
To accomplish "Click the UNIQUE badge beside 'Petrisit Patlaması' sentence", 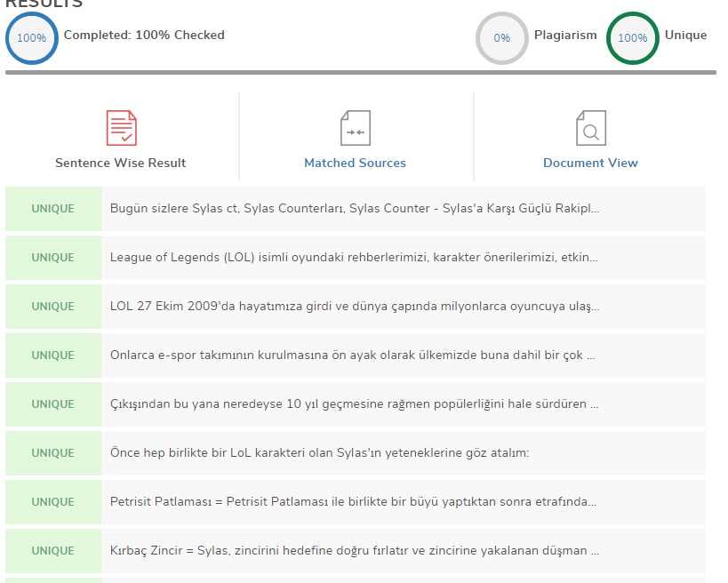I will [x=53, y=502].
